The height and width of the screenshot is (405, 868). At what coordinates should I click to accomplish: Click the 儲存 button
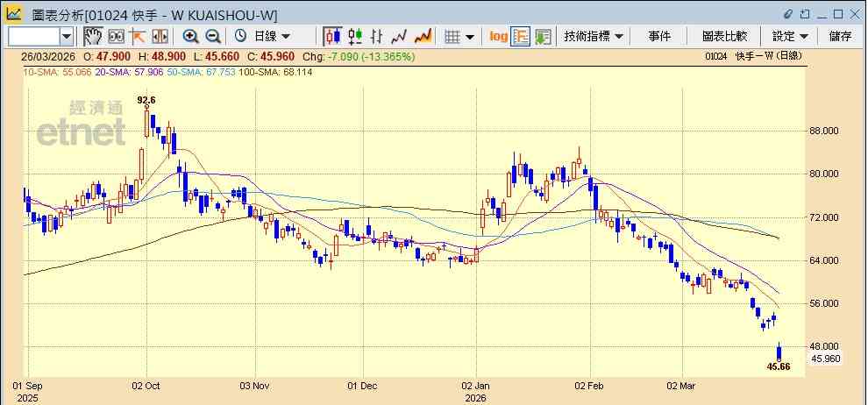point(840,37)
